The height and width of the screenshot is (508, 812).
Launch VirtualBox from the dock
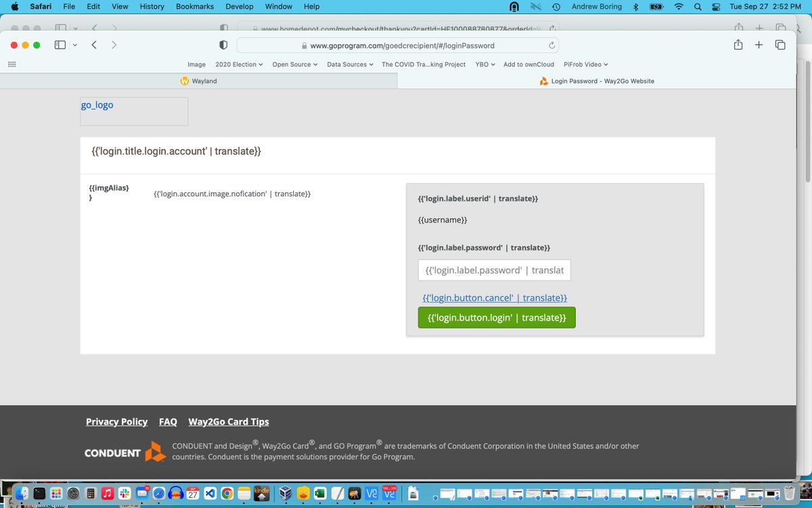285,493
